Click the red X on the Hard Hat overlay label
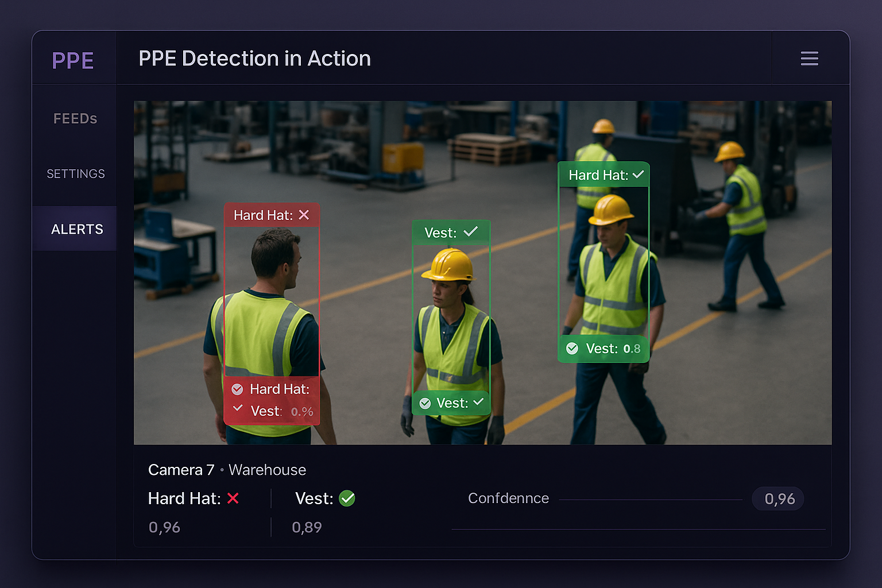Image resolution: width=882 pixels, height=588 pixels. [x=305, y=215]
